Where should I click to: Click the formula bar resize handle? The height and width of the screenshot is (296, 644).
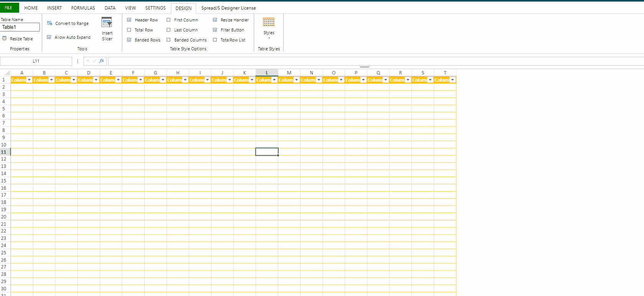point(364,67)
